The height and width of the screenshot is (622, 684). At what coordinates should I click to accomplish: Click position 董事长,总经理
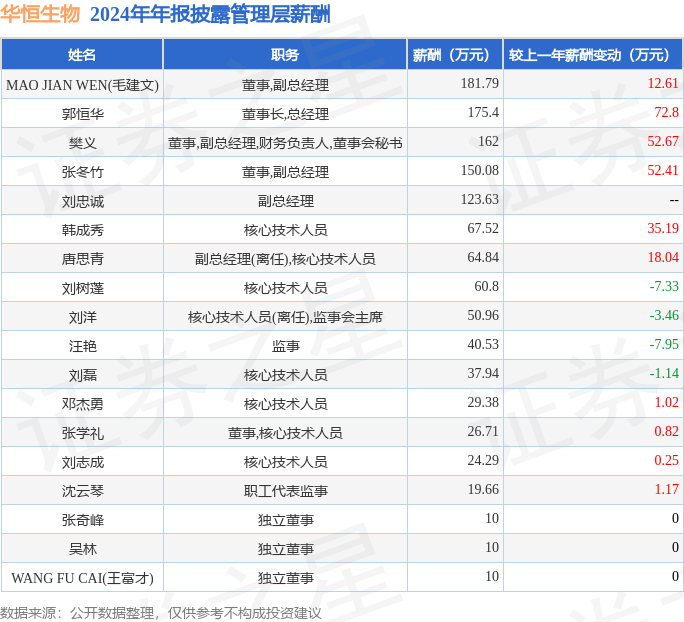(x=285, y=114)
